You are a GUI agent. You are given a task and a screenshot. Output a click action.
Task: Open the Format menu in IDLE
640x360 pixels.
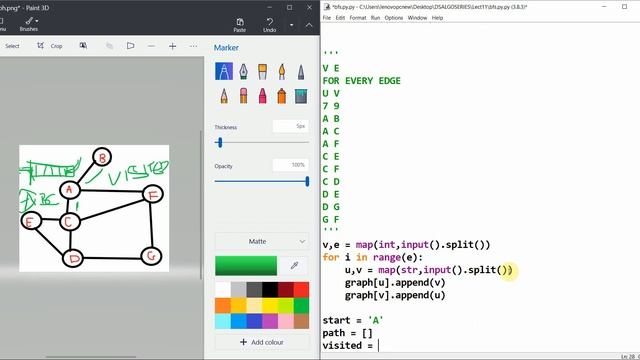tap(358, 18)
